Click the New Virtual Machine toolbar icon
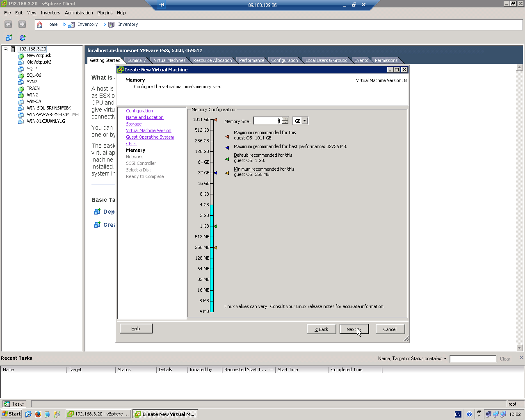Image resolution: width=525 pixels, height=420 pixels. [x=9, y=38]
